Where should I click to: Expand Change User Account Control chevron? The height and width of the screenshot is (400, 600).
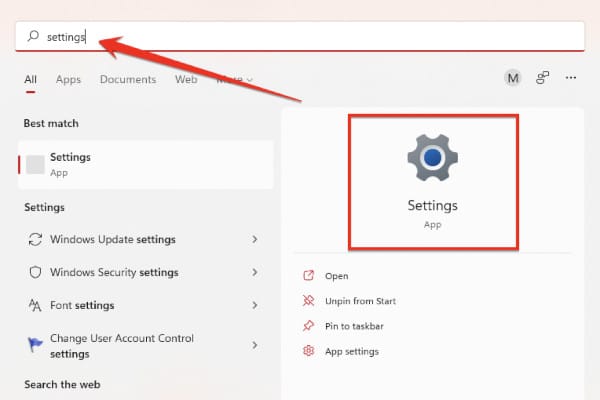click(254, 345)
